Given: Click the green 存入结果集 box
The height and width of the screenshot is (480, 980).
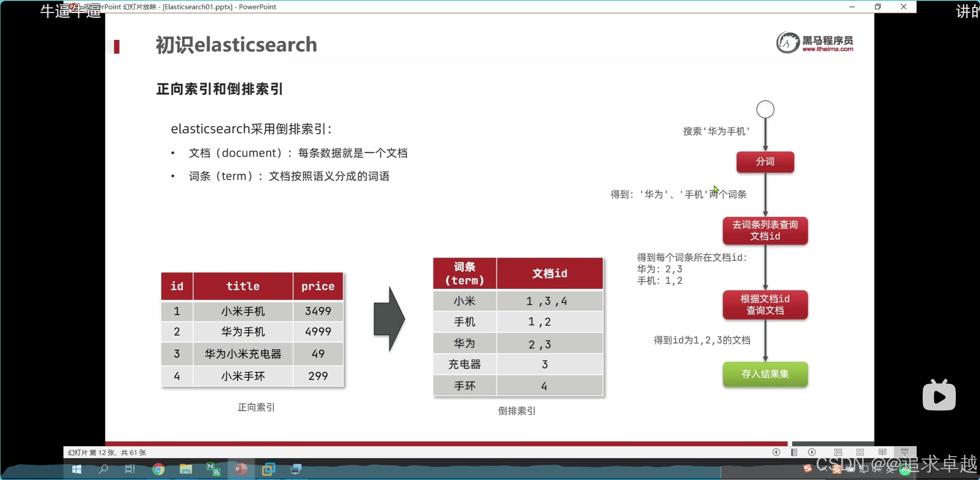Looking at the screenshot, I should tap(765, 374).
